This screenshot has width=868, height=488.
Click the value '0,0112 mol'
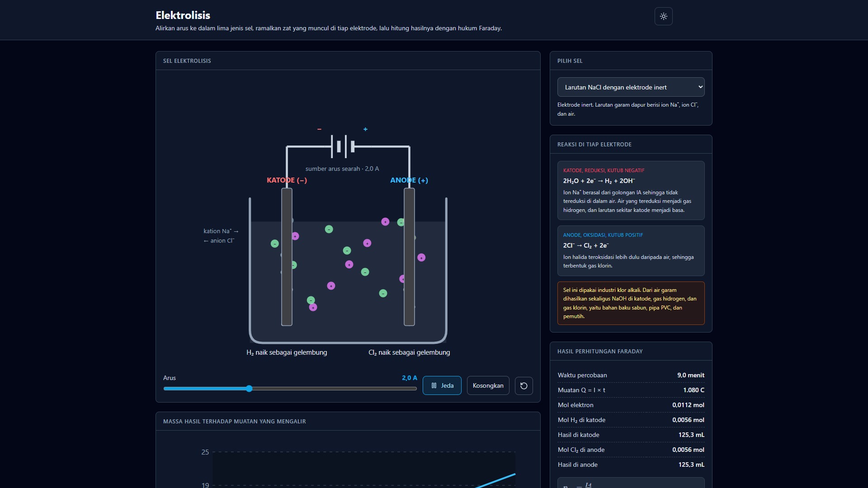point(688,405)
